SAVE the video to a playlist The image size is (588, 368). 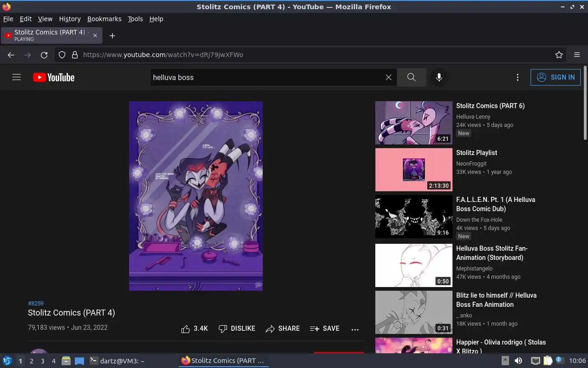tap(325, 328)
